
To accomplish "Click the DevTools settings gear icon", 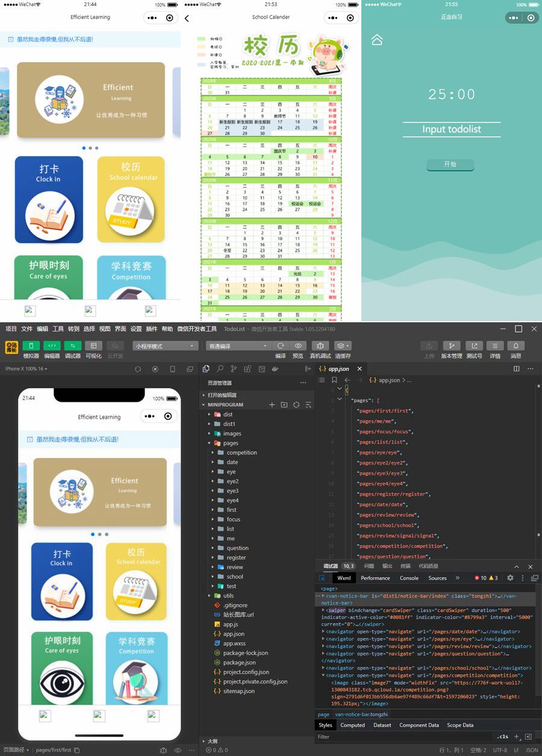I will [x=510, y=578].
